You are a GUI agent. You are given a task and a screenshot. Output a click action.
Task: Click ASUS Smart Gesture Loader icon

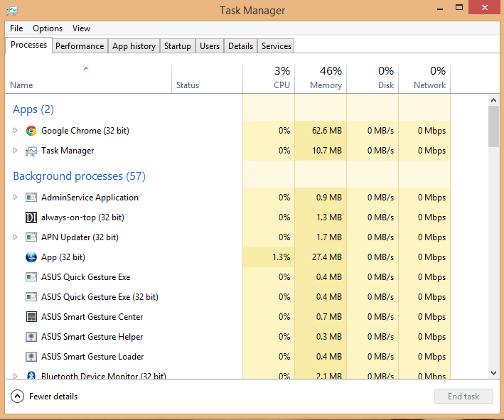tap(31, 357)
